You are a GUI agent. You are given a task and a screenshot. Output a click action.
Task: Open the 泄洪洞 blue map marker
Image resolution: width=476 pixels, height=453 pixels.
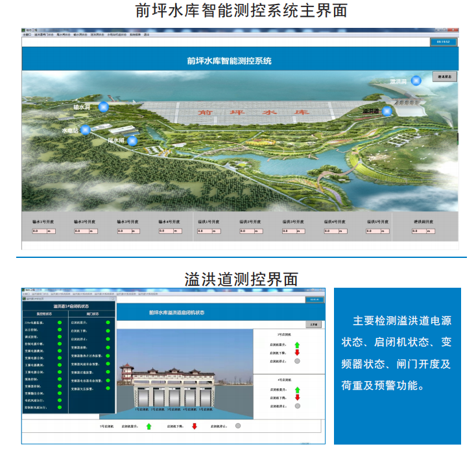click(x=416, y=80)
